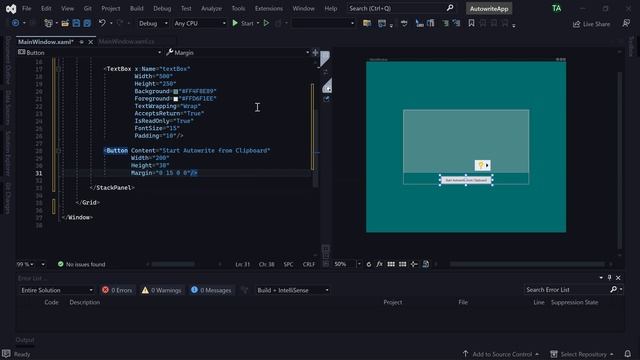The width and height of the screenshot is (640, 360).
Task: Click the CRLF line ending indicator
Action: 309,264
